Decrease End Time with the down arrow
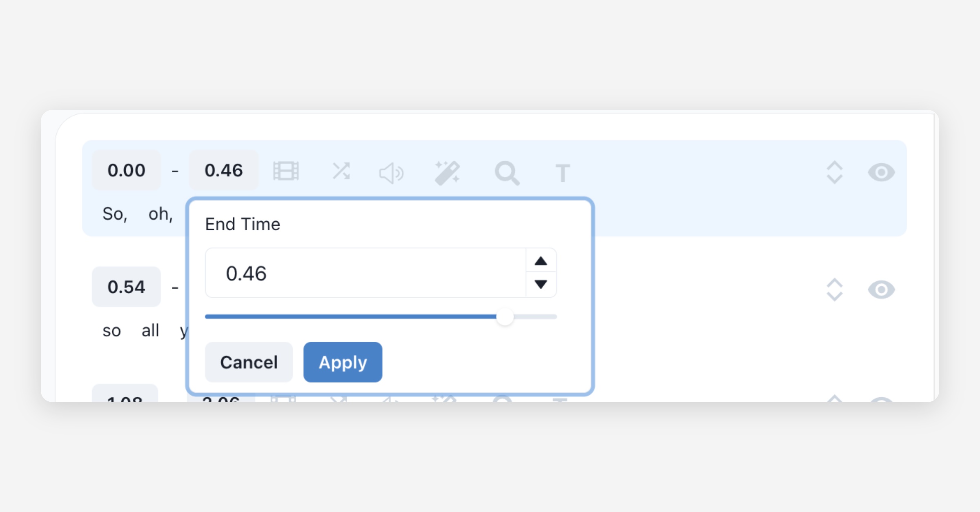Image resolution: width=980 pixels, height=512 pixels. tap(541, 284)
